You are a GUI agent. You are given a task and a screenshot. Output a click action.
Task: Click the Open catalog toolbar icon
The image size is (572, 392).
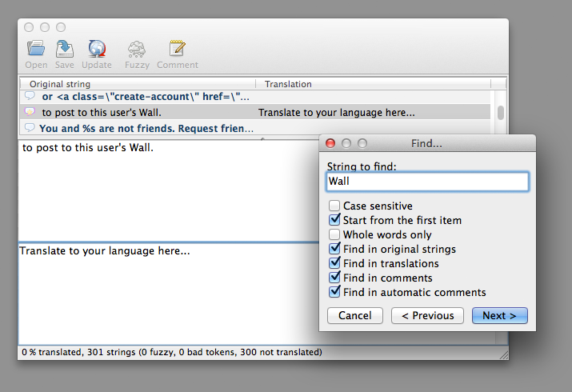point(36,50)
